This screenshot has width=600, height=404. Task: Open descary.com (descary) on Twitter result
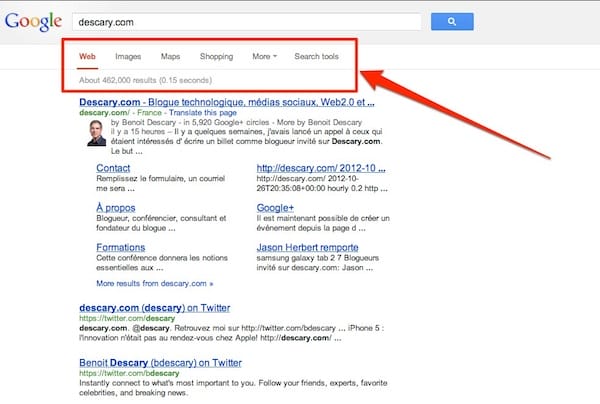point(155,308)
